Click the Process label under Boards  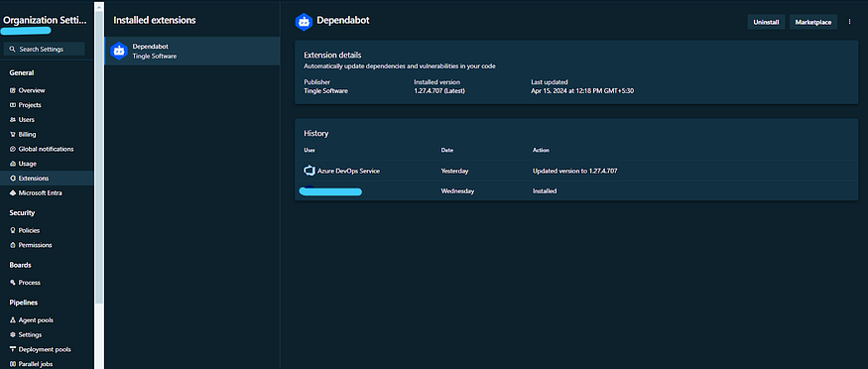[30, 283]
